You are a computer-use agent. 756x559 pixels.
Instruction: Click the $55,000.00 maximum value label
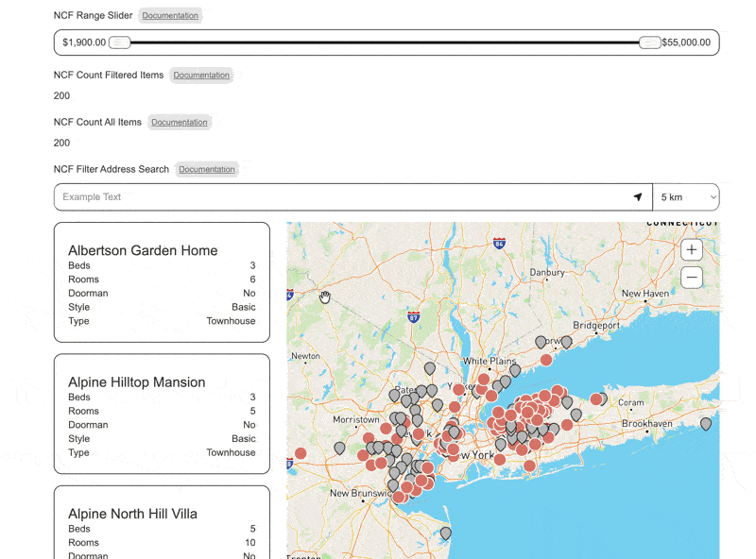click(x=686, y=42)
